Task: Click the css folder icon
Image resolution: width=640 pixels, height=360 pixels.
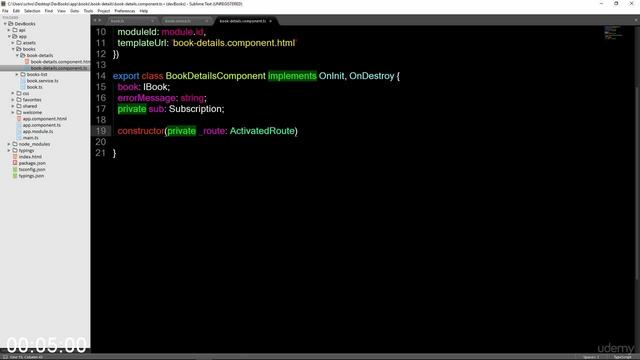Action: pos(19,93)
